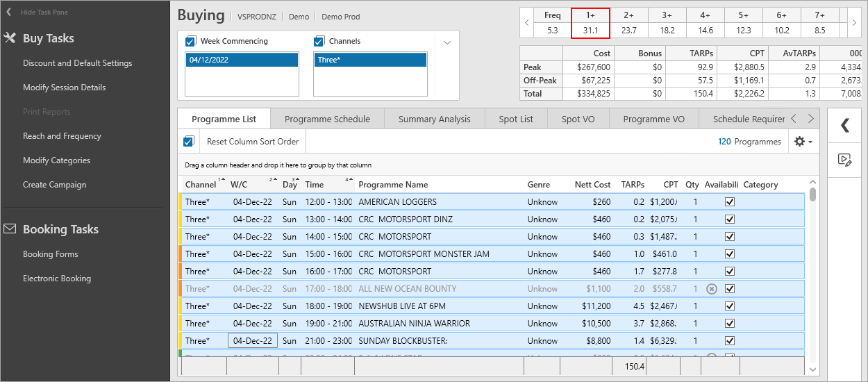
Task: Switch to the Spot VO tab
Action: click(578, 119)
